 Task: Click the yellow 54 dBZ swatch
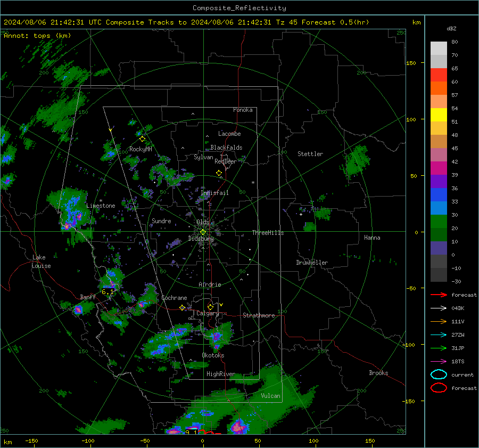pyautogui.click(x=439, y=115)
